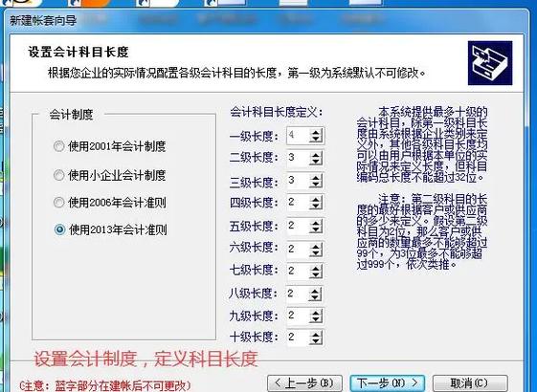The width and height of the screenshot is (537, 392).
Task: Click the disabled 一级长度 up arrow
Action: 316,132
